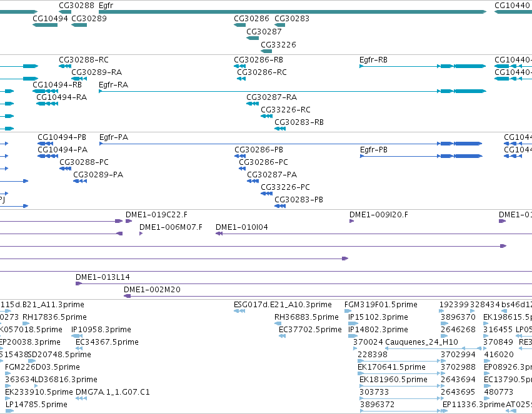The width and height of the screenshot is (532, 414).
Task: Select the DME1-006M07.F clone end
Action: 141,234
